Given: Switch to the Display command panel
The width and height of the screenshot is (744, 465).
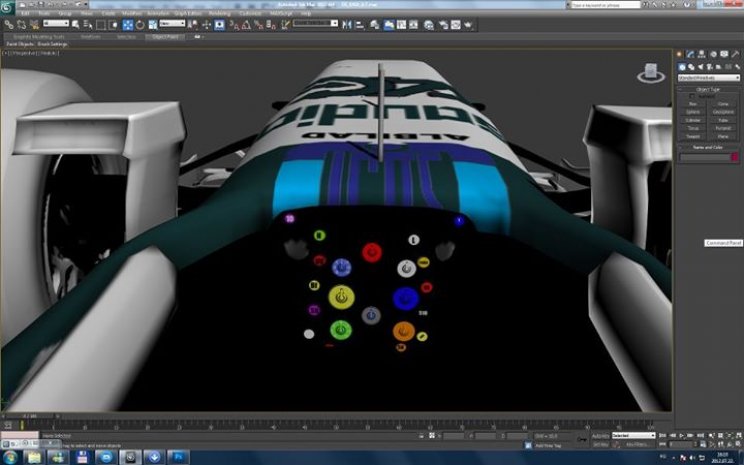Looking at the screenshot, I should pos(724,55).
